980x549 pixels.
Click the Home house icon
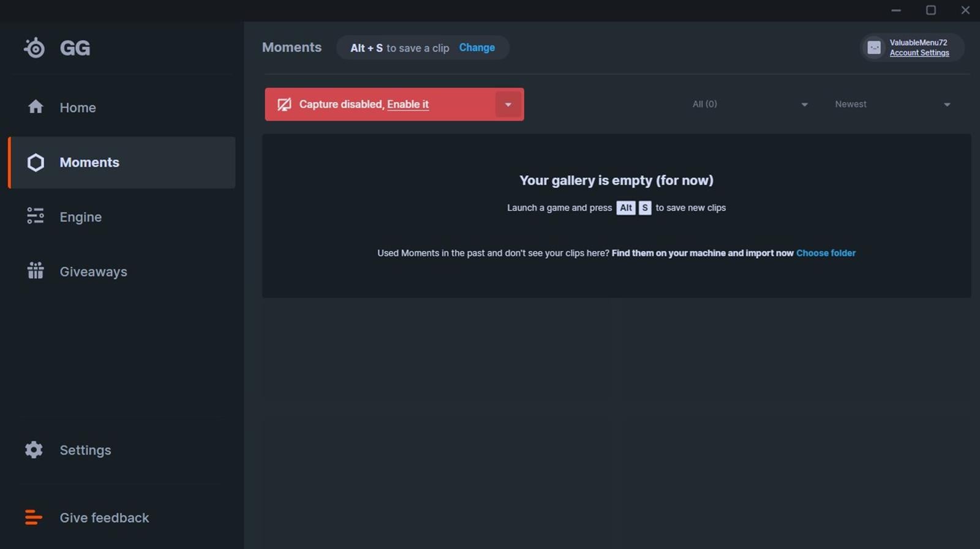36,107
